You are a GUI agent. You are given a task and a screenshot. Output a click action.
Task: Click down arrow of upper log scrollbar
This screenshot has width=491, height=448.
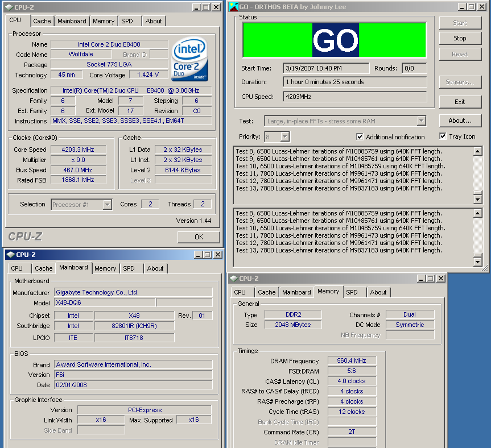(477, 200)
